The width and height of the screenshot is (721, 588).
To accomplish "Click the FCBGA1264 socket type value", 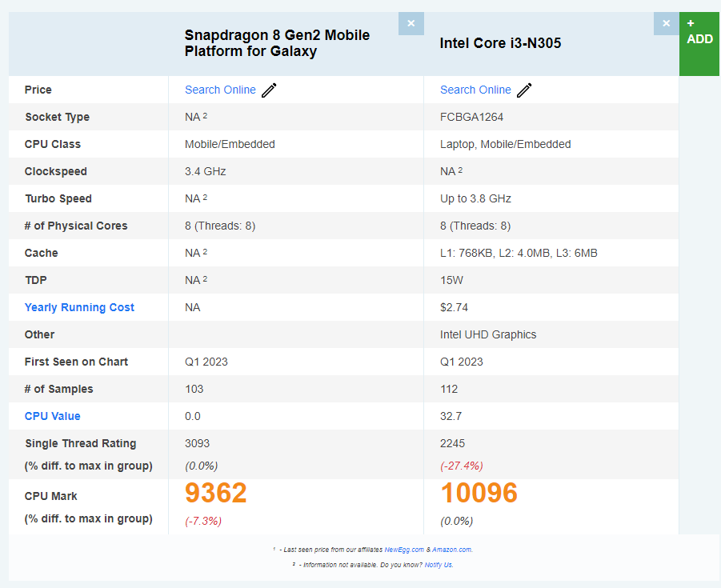I will 471,117.
